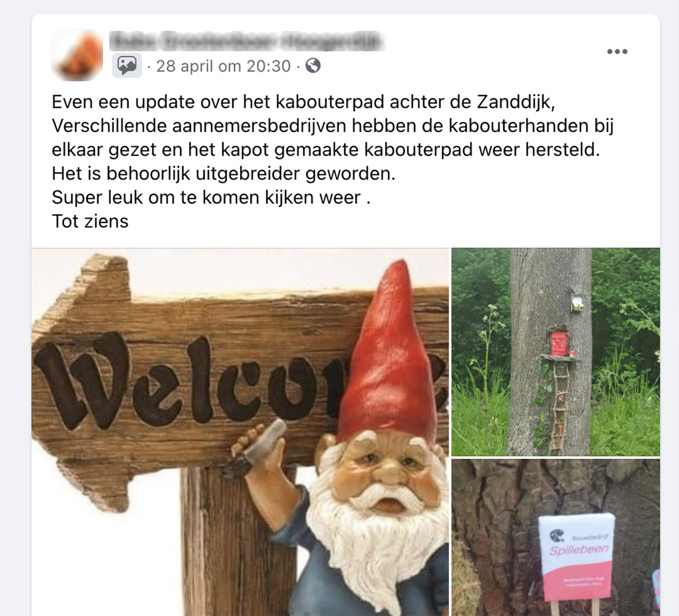
Task: Open the '28 april om 20:30' timestamp link
Action: (x=223, y=66)
